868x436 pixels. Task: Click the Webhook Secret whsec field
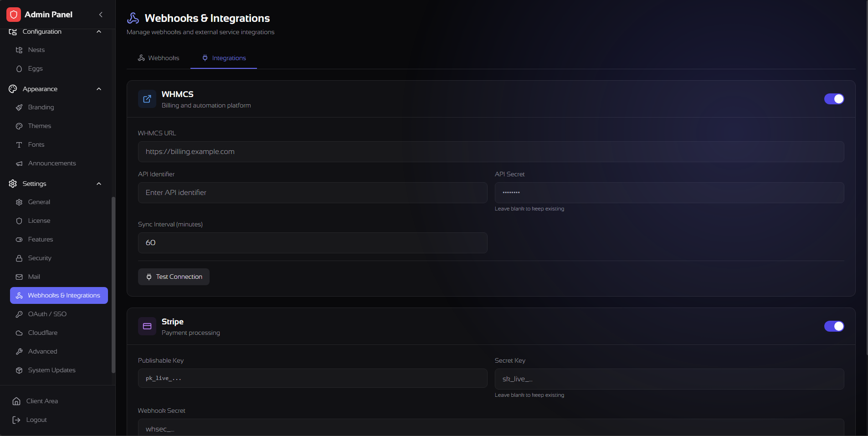[x=491, y=427]
